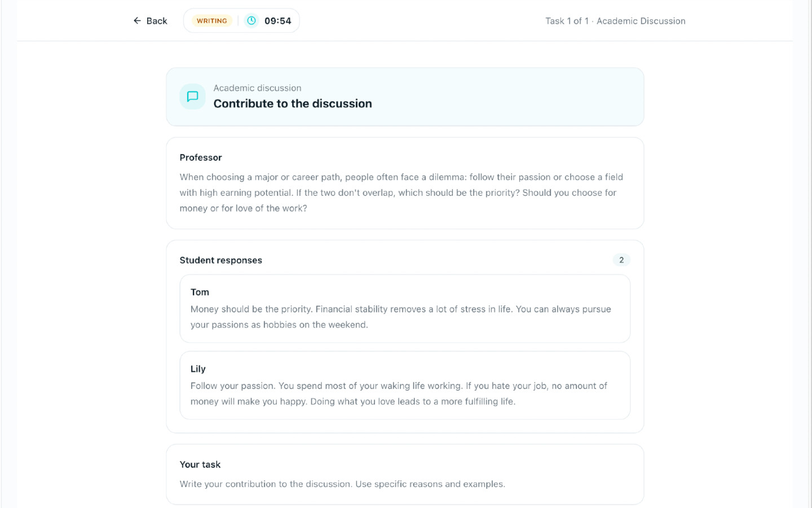Go back using the Back button
Image resolution: width=812 pixels, height=508 pixels.
click(150, 21)
